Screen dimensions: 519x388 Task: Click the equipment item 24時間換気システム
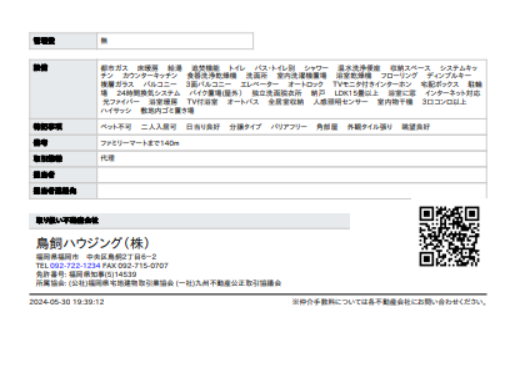[x=148, y=93]
